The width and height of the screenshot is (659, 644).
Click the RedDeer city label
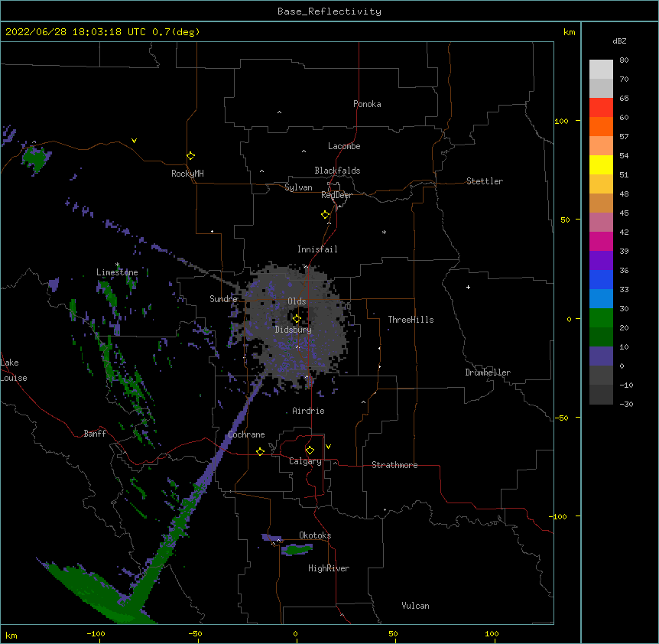336,195
